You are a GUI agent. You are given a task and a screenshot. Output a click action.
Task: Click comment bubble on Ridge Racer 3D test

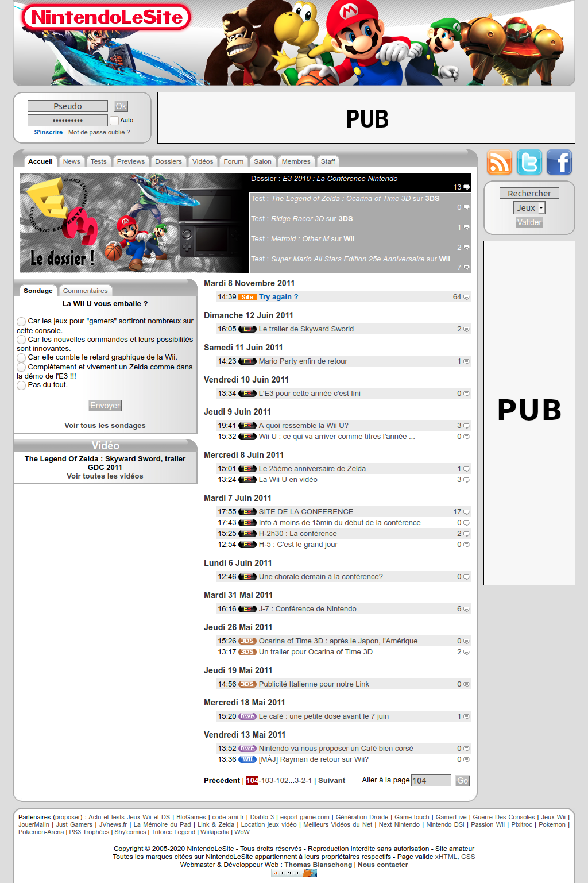click(x=466, y=228)
